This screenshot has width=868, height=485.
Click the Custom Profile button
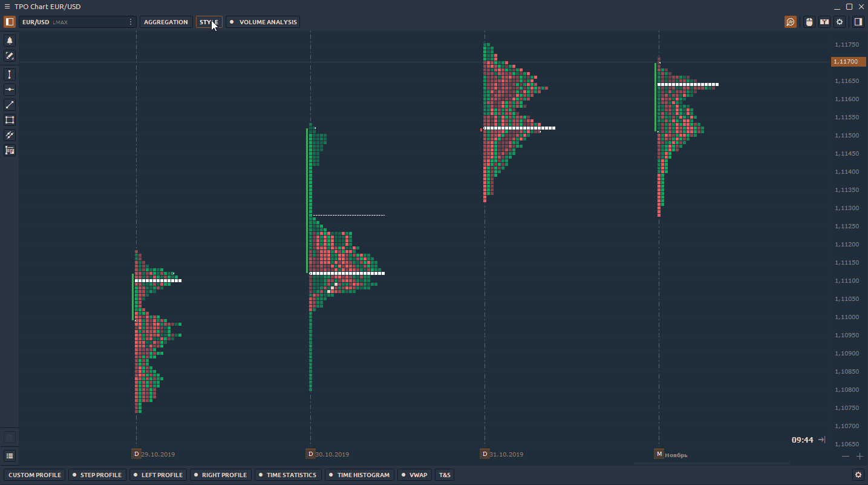coord(34,475)
